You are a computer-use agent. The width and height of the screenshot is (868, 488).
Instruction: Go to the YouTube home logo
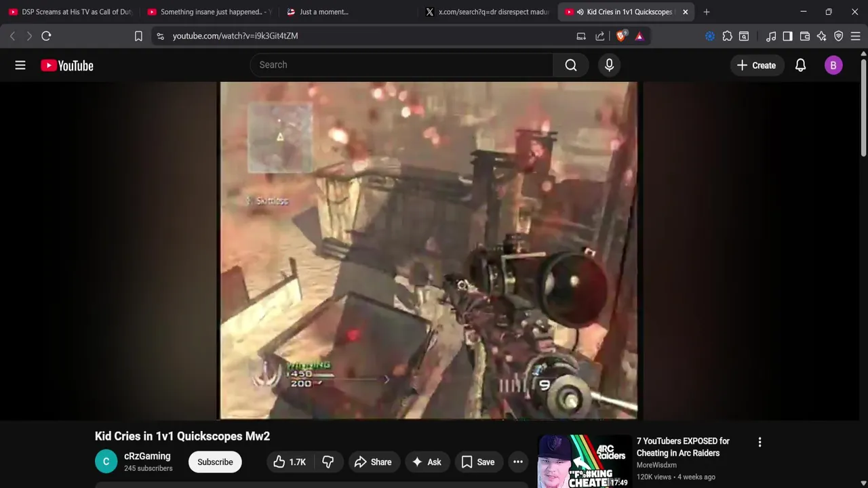(x=66, y=65)
